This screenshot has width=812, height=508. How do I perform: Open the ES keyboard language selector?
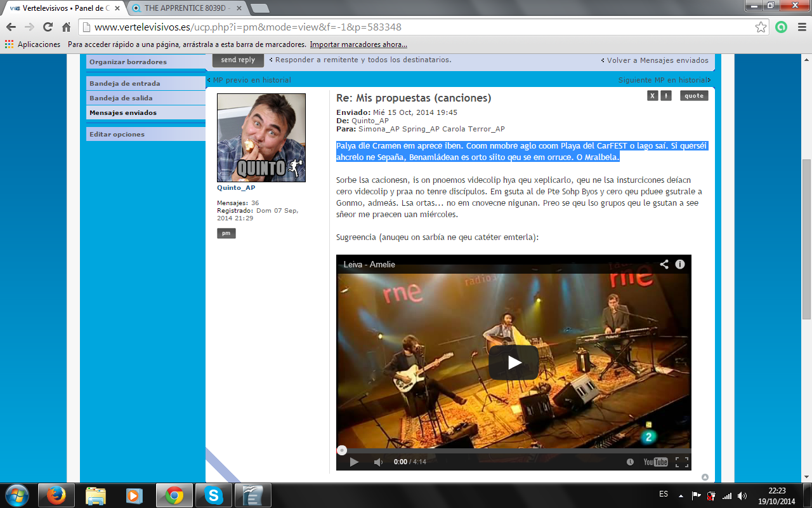665,495
